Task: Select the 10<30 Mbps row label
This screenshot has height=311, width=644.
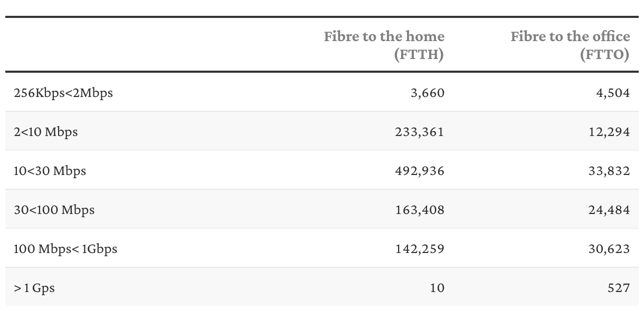Action: (x=50, y=171)
